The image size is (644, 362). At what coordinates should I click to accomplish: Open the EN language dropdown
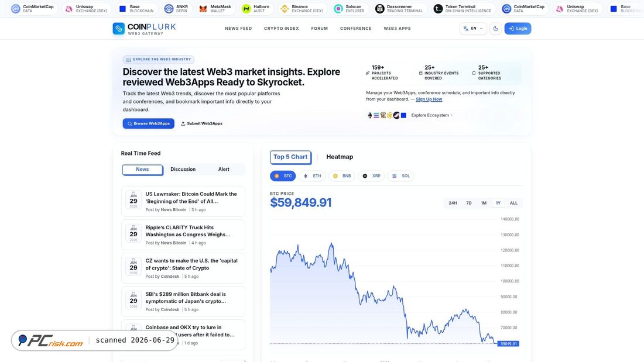pyautogui.click(x=473, y=28)
